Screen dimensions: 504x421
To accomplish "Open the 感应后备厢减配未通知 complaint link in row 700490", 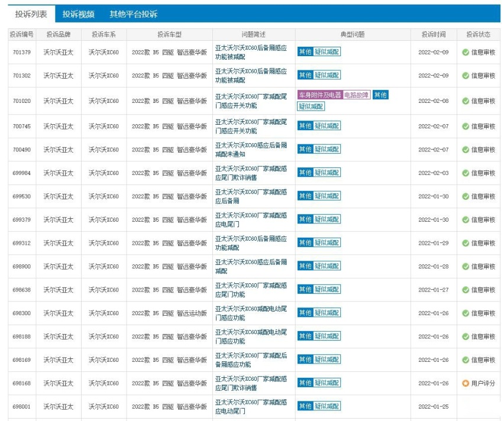I will click(251, 150).
